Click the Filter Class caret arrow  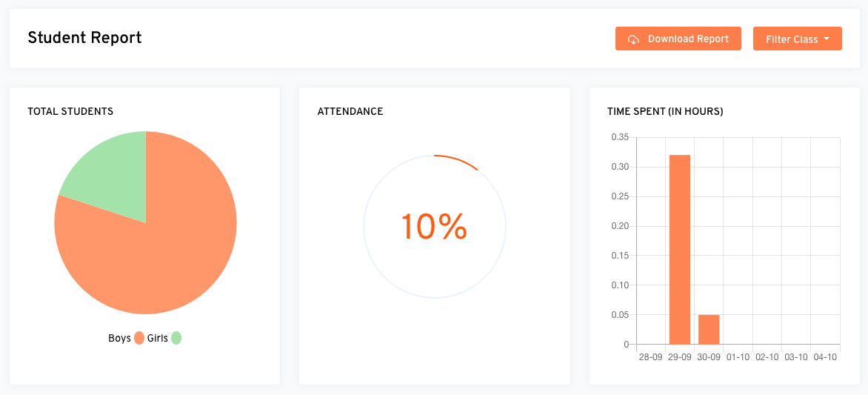(x=826, y=39)
